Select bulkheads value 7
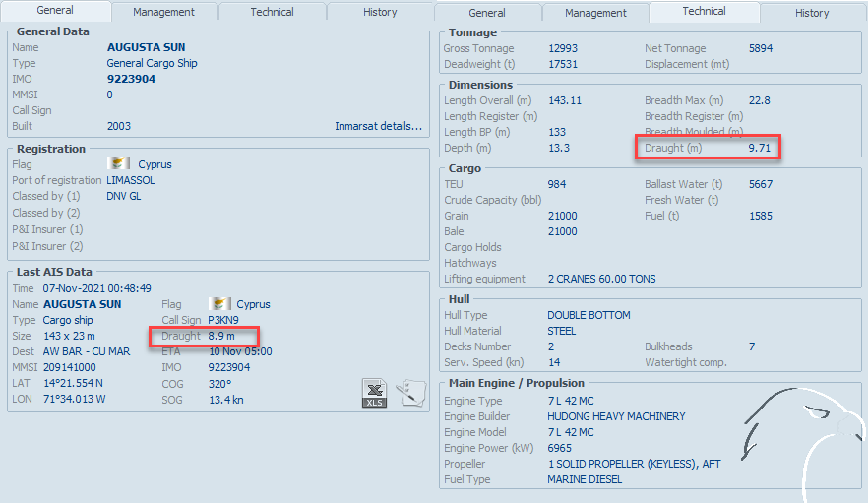 (x=752, y=346)
